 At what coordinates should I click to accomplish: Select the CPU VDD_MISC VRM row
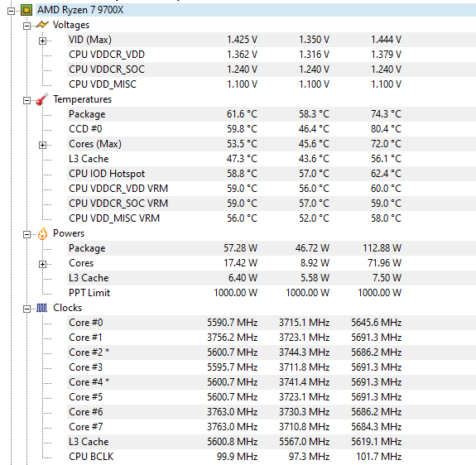(272, 218)
